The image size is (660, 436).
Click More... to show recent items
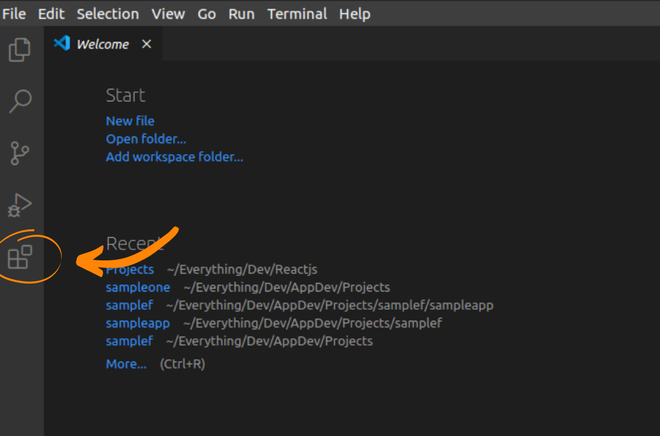(126, 364)
